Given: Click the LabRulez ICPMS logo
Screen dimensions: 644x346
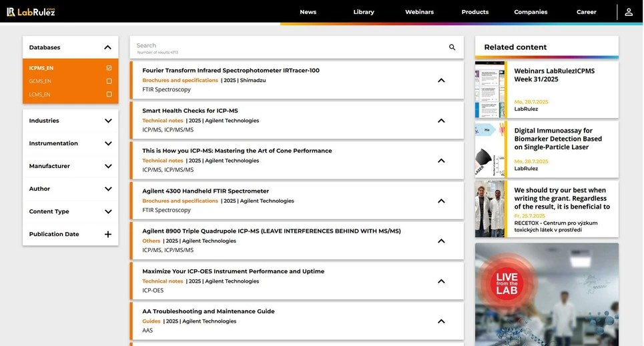Looking at the screenshot, I should [x=31, y=12].
